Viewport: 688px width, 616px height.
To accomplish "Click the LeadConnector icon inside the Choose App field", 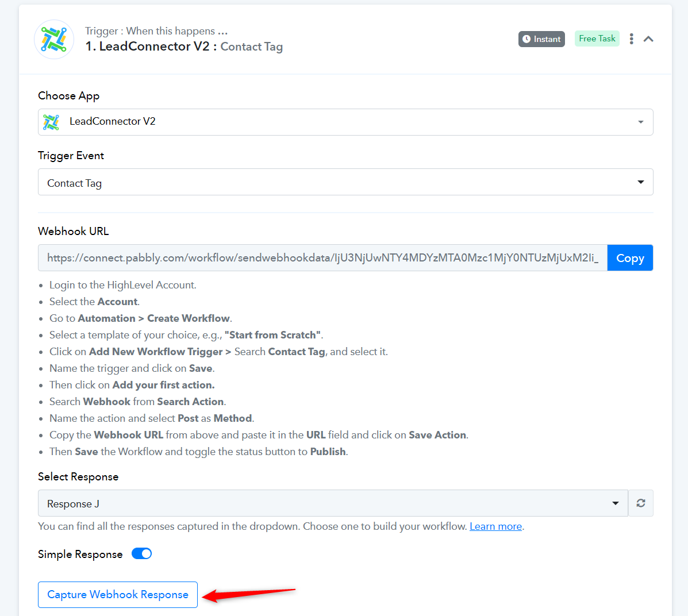I will [x=51, y=122].
